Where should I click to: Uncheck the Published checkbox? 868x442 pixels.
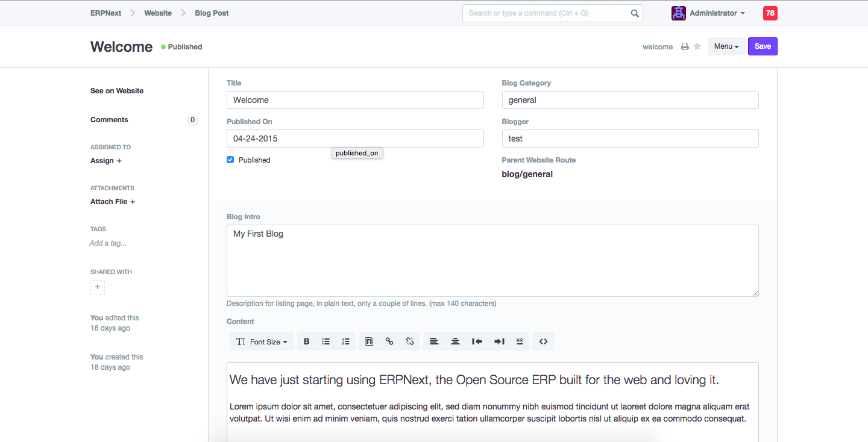point(230,160)
